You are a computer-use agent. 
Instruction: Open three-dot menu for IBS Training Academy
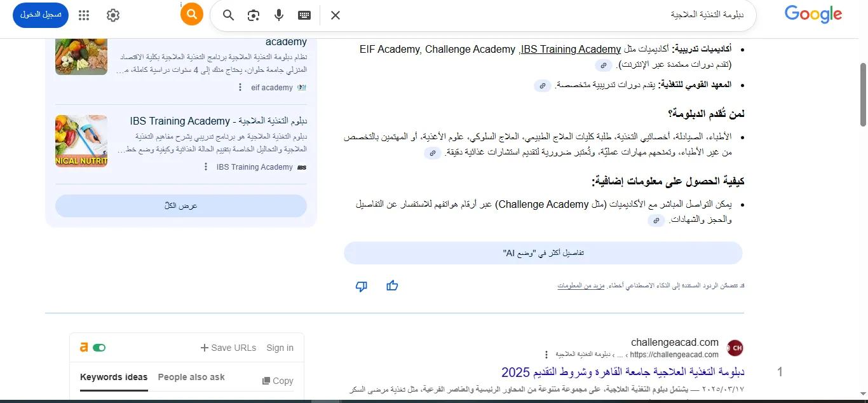click(205, 167)
